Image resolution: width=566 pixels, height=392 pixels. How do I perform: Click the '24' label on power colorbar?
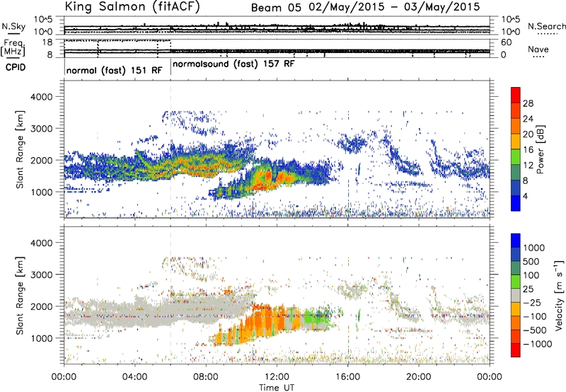coord(528,119)
